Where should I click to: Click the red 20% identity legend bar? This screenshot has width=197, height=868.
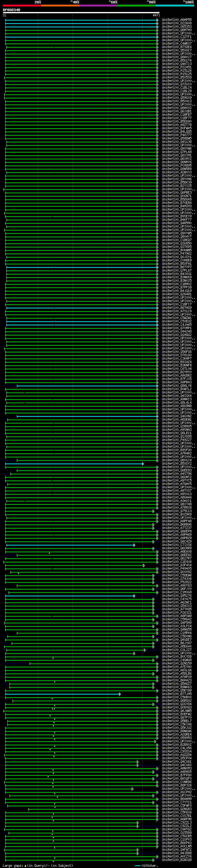point(22,6)
